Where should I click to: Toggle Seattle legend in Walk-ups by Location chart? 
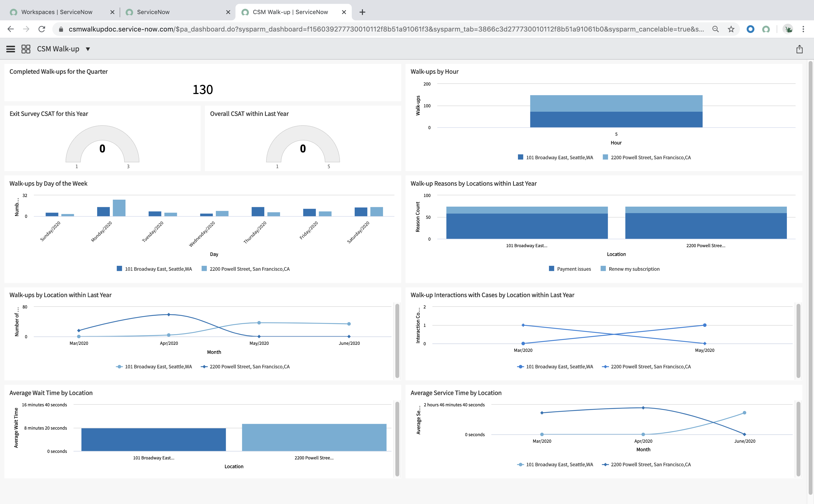pyautogui.click(x=154, y=367)
